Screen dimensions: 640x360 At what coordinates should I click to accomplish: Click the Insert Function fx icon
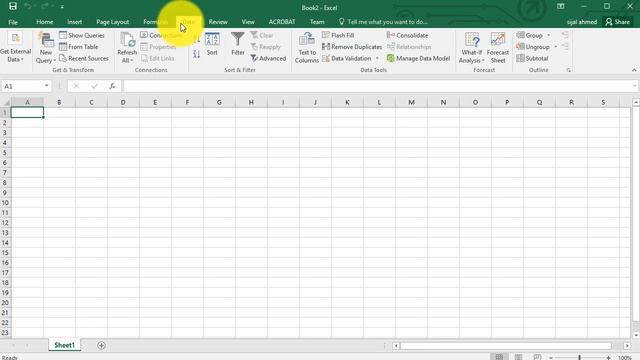point(112,86)
